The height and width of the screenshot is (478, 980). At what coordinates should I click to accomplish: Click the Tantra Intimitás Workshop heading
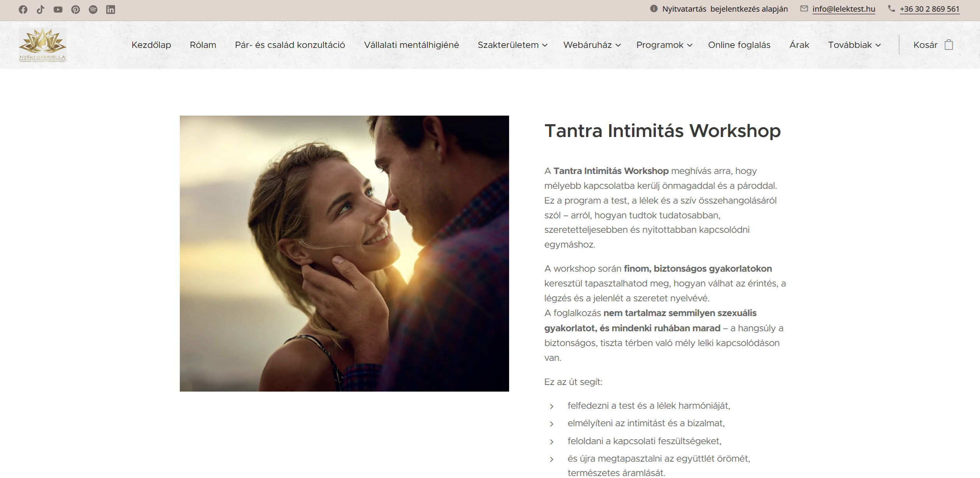pyautogui.click(x=662, y=131)
